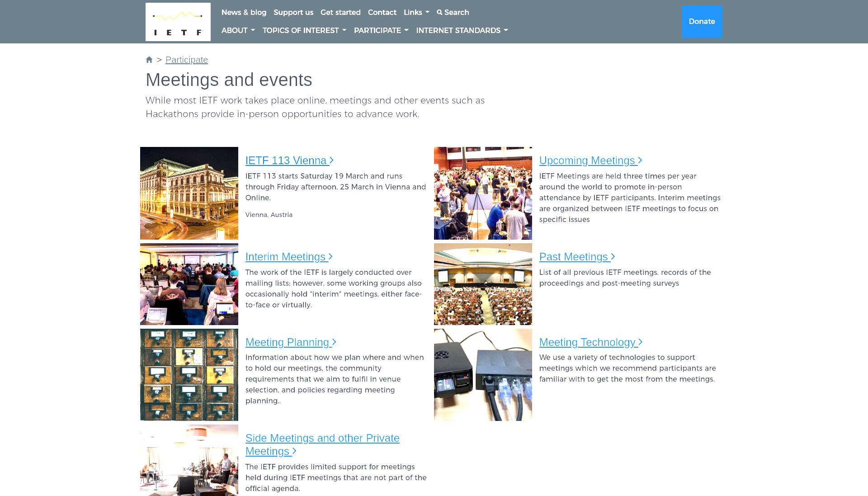868x496 pixels.
Task: Expand the TOPICS OF INTEREST menu
Action: pos(304,30)
